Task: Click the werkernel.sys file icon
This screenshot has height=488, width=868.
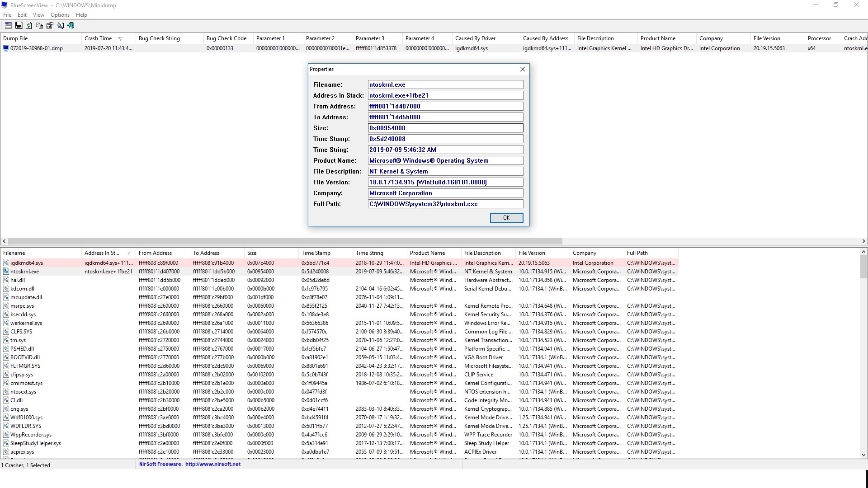Action: pos(6,323)
